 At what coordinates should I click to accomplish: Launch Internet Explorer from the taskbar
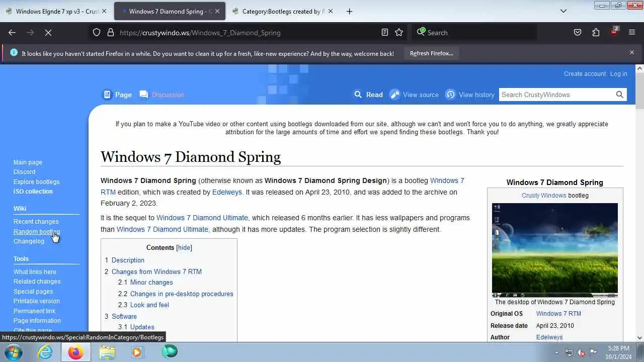point(45,352)
